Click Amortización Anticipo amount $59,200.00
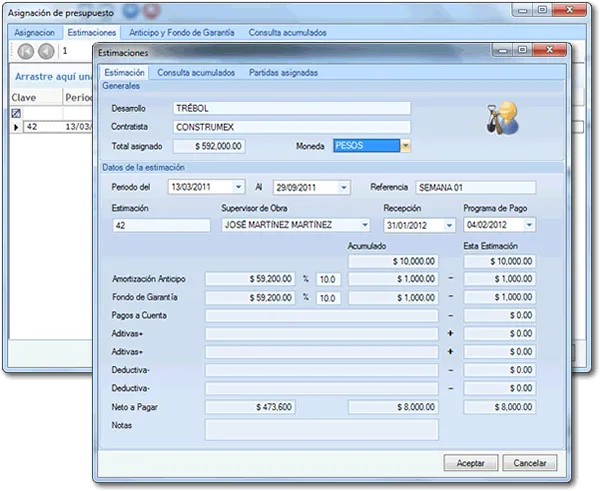Screen dimensions: 600x491 250,279
